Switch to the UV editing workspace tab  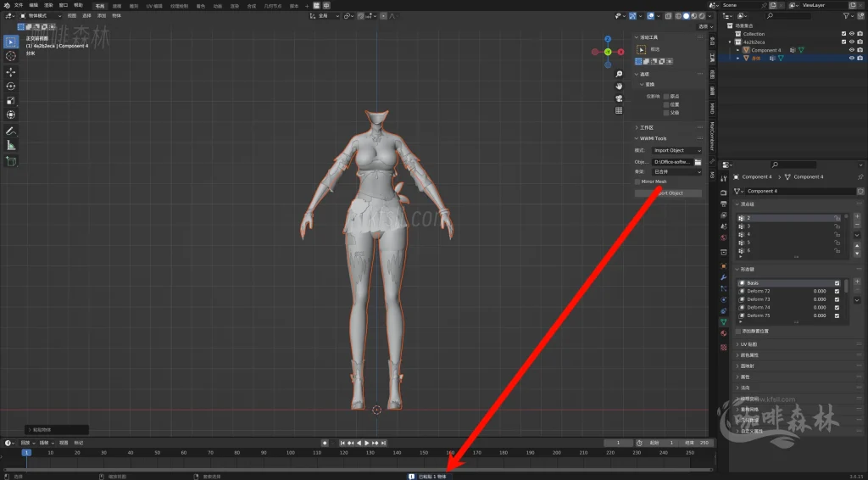153,6
